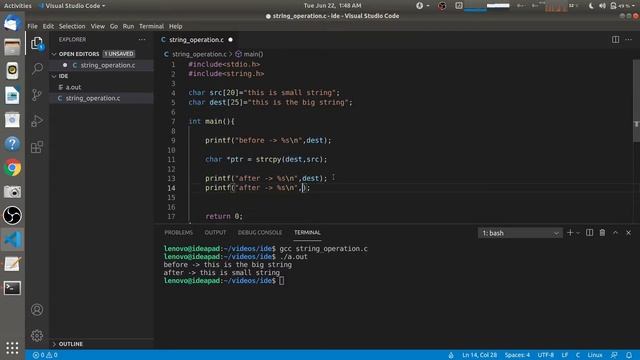
Task: Open Activities overview in top bar
Action: [x=18, y=6]
